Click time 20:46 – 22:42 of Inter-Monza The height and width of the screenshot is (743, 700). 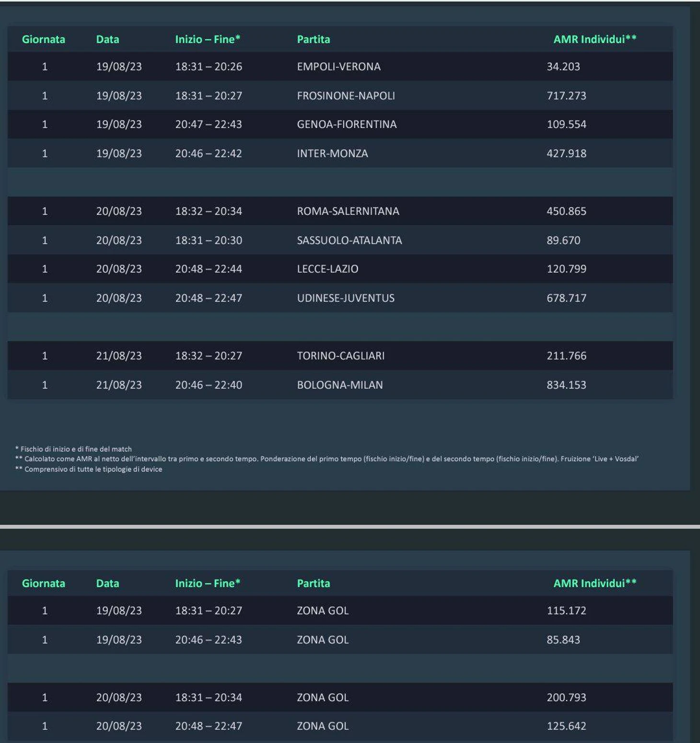[x=209, y=153]
